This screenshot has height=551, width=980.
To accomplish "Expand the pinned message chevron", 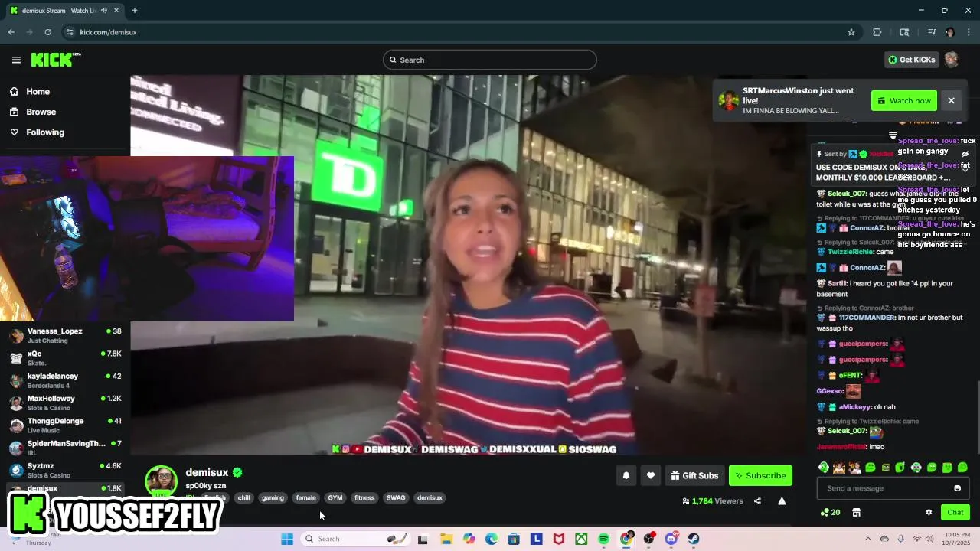I will [965, 169].
